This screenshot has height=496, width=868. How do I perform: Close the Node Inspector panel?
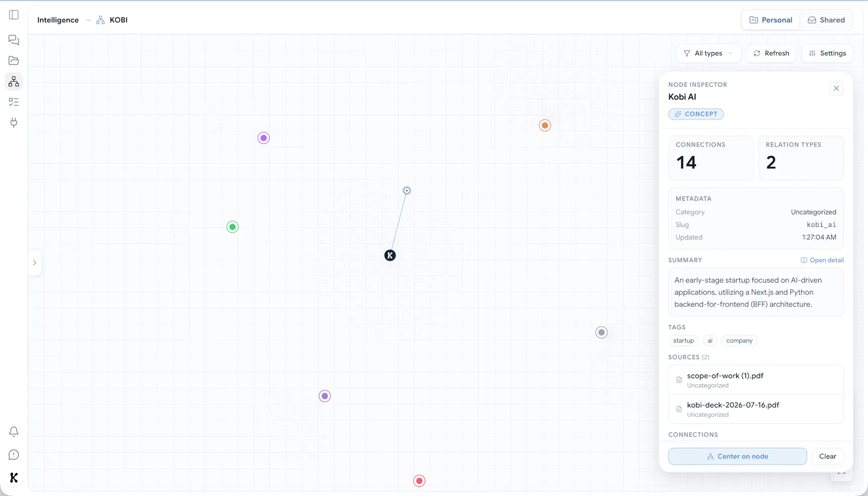pos(837,88)
